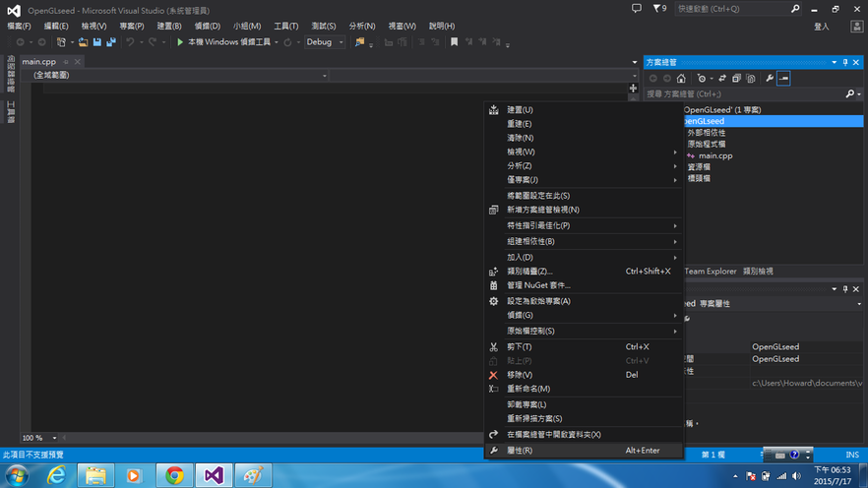Click the Windows Start orb

pyautogui.click(x=17, y=475)
